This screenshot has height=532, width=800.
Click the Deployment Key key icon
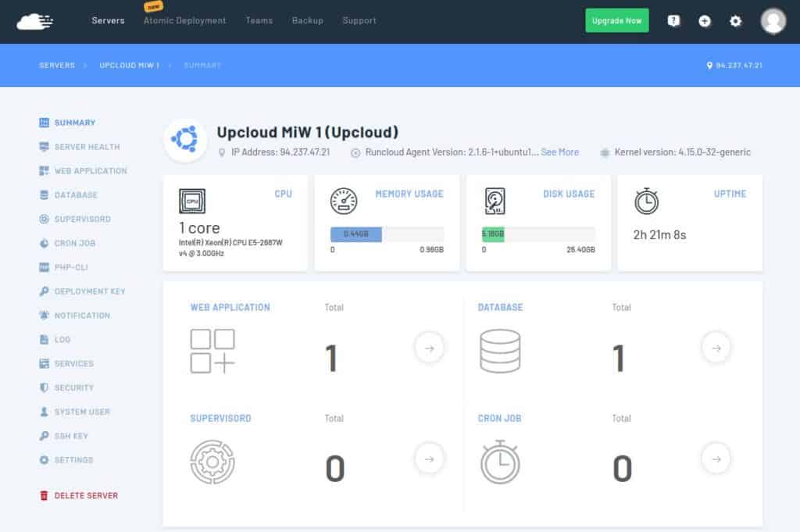pyautogui.click(x=45, y=291)
